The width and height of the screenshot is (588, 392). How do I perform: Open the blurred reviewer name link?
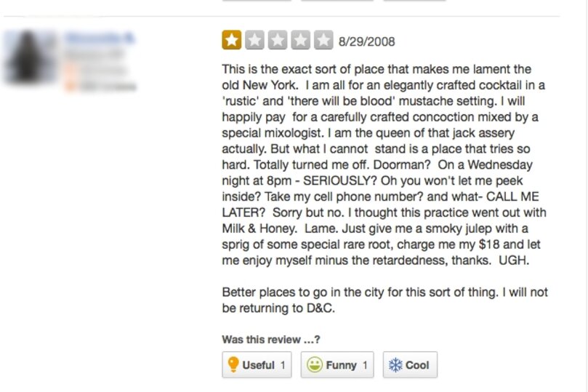tap(99, 39)
